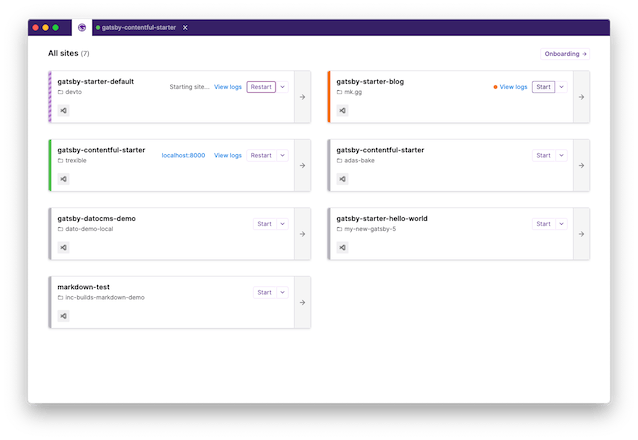638x440 pixels.
Task: Click the mk.gg folder label
Action: coord(353,92)
